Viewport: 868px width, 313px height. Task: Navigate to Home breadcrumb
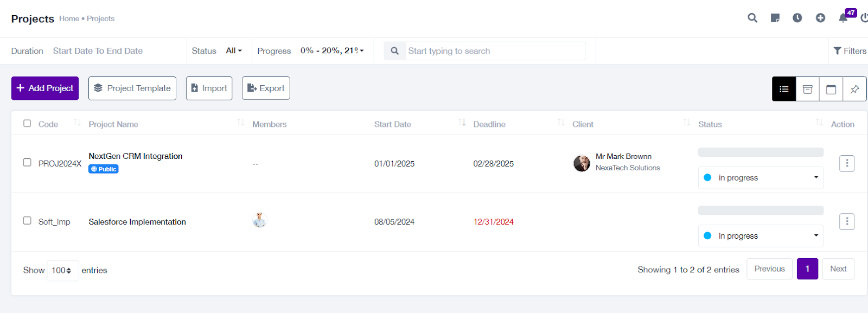pos(69,18)
